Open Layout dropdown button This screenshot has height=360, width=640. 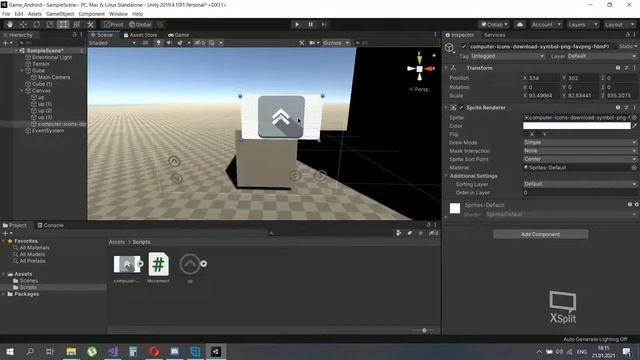tap(619, 24)
